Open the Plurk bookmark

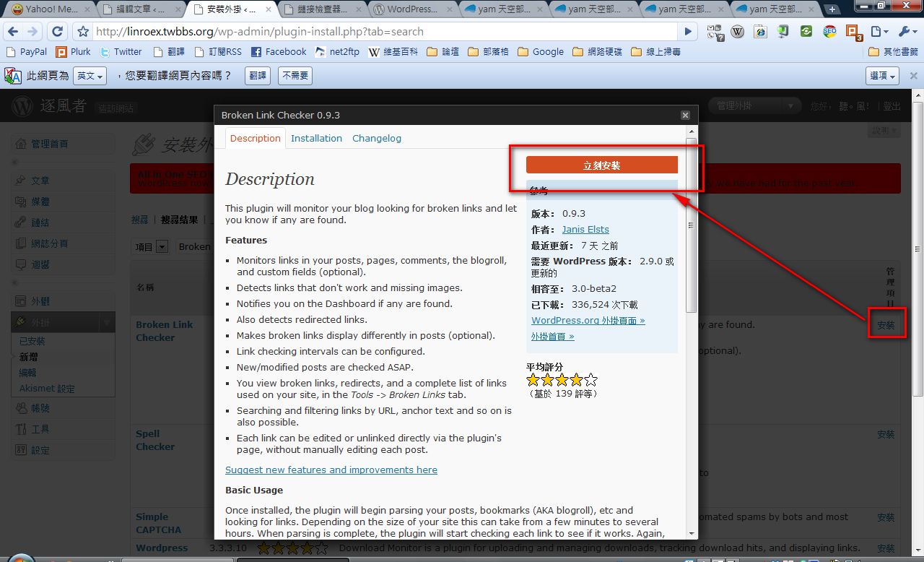(74, 52)
